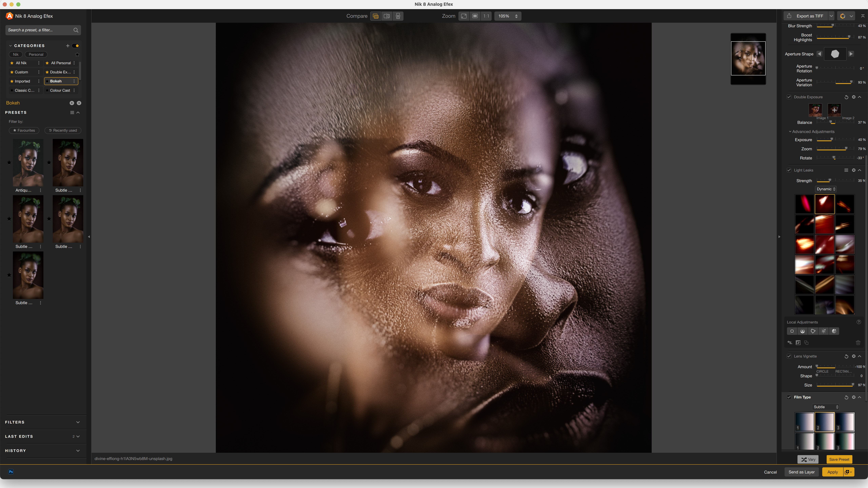Open the Dynamic light leaks type dropdown
Screen dimensions: 868x488
[826, 189]
